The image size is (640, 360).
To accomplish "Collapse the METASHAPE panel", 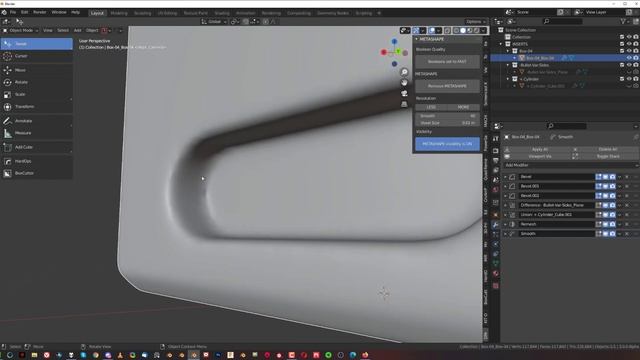I will 417,39.
